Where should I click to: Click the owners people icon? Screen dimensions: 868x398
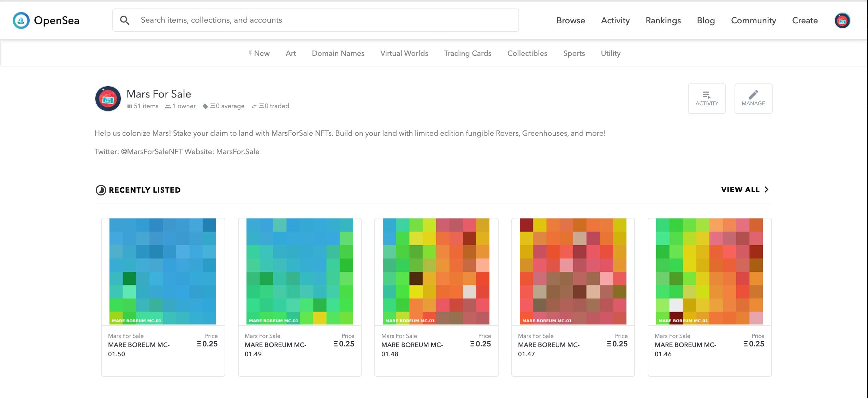(168, 106)
